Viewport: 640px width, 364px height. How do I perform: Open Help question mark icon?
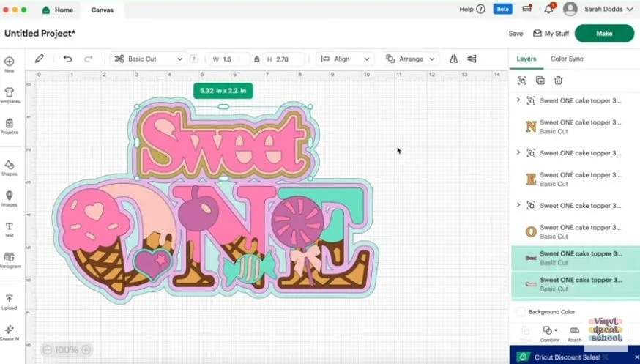(x=481, y=9)
